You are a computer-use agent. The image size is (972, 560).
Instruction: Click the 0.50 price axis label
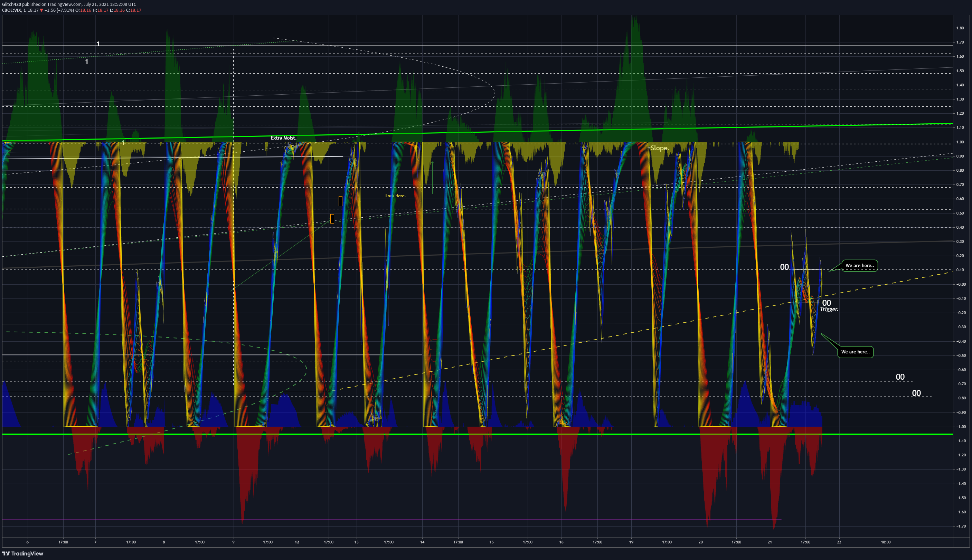(960, 213)
